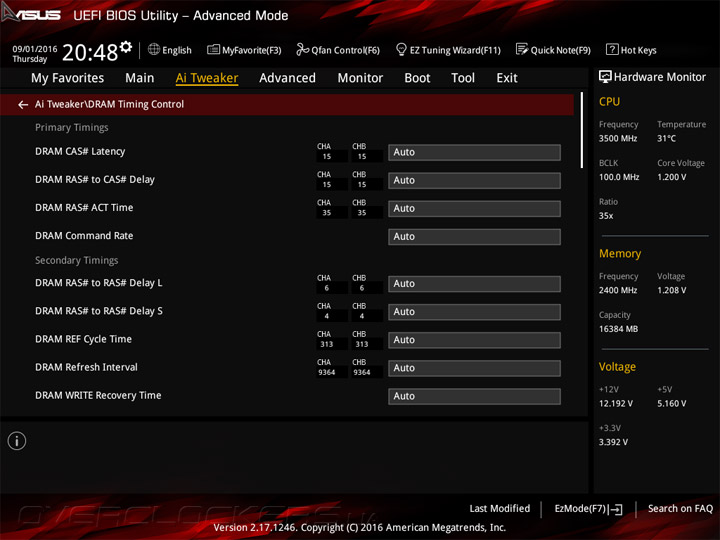Click the EzMode exit arrow icon
This screenshot has width=720, height=540.
coord(616,509)
